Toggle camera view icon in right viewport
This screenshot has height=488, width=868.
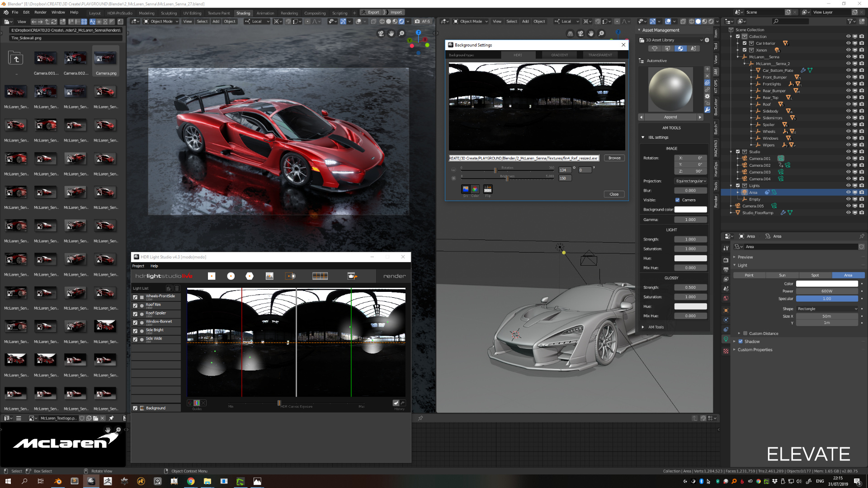click(580, 33)
